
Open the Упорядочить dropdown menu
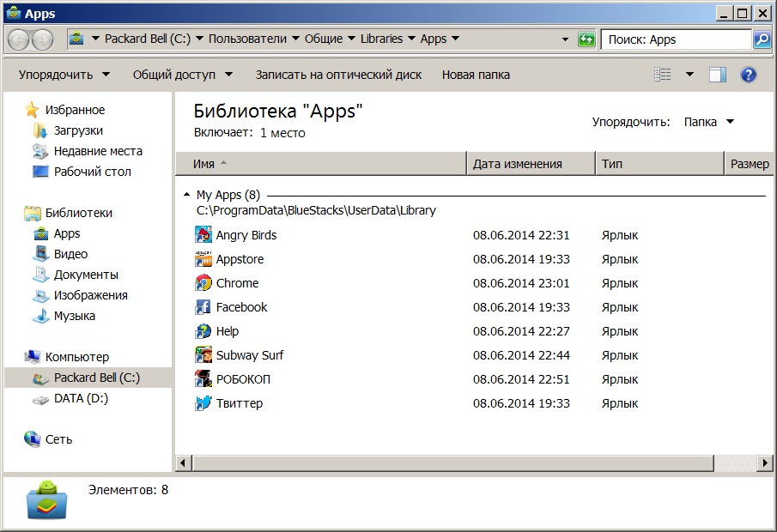click(x=64, y=75)
